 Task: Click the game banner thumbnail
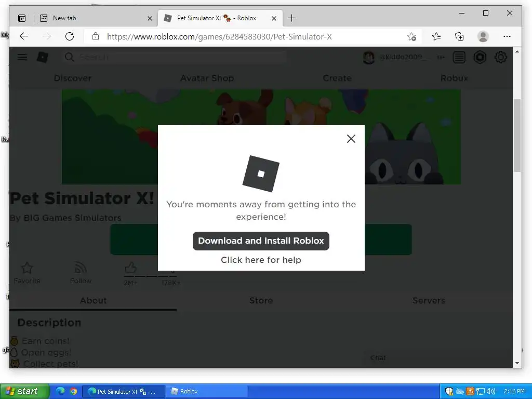261,137
